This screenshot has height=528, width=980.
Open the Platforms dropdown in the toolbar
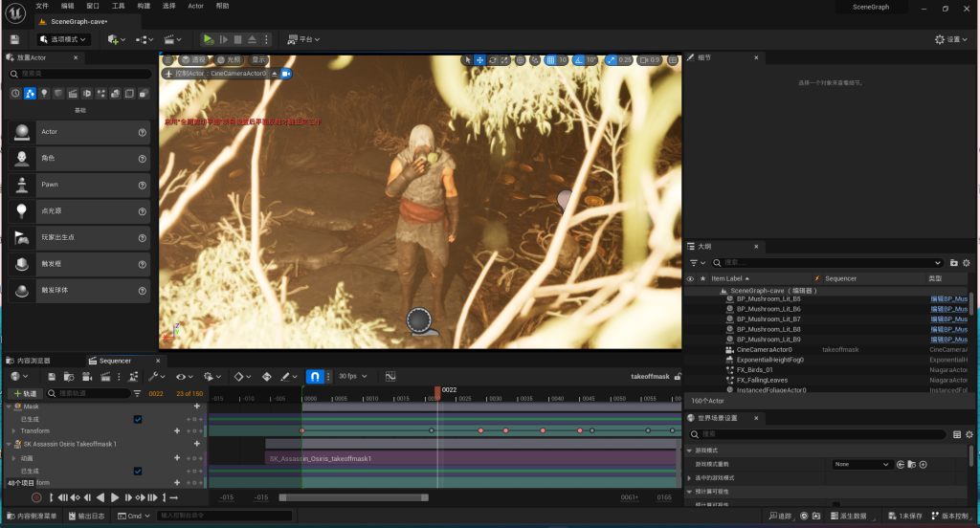click(x=303, y=39)
